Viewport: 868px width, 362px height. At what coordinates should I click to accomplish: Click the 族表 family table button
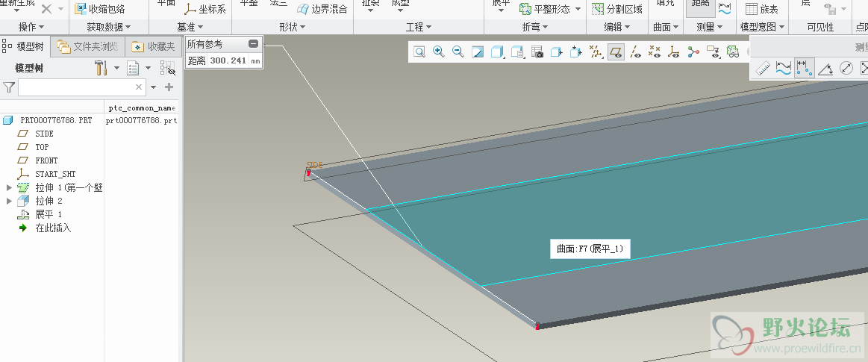(762, 9)
